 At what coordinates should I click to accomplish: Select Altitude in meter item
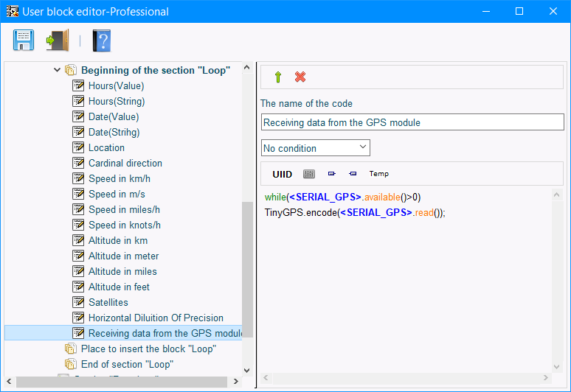[x=123, y=256]
